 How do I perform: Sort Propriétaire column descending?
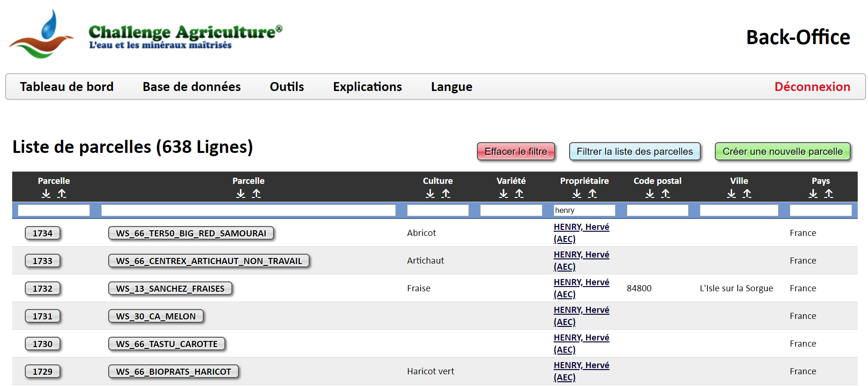pyautogui.click(x=577, y=194)
